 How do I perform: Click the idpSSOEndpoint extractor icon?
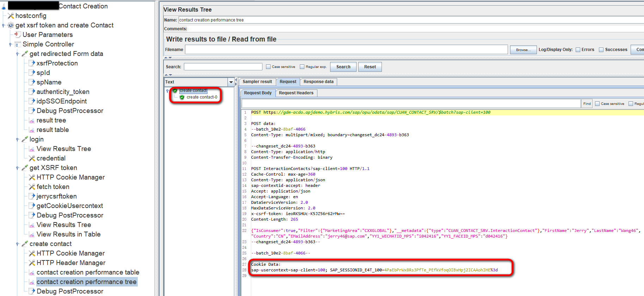pos(32,101)
